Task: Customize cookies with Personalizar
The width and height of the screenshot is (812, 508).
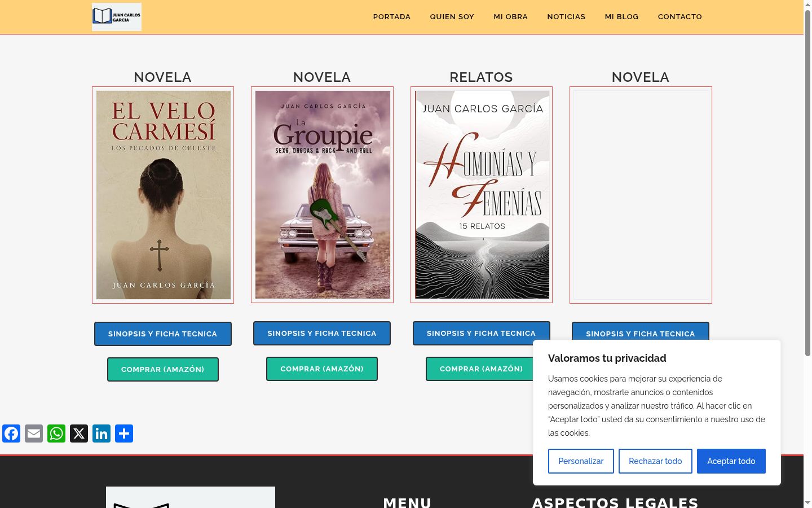Action: pyautogui.click(x=581, y=461)
